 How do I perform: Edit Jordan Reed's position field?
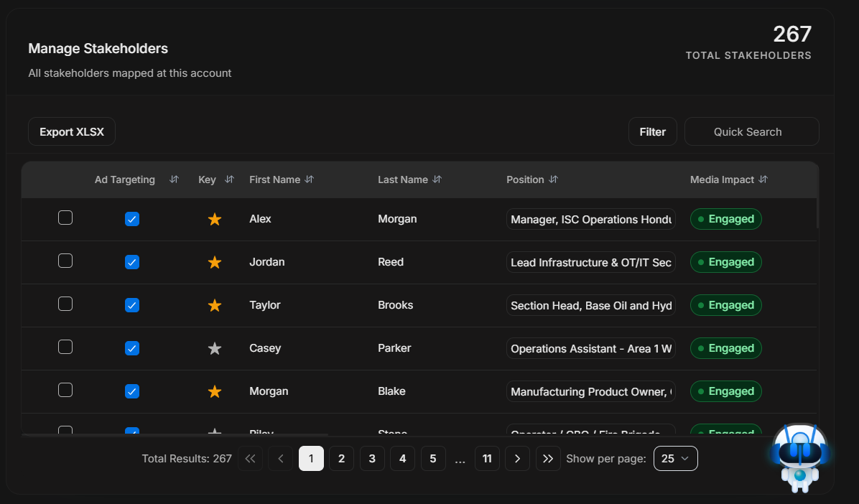click(x=590, y=262)
